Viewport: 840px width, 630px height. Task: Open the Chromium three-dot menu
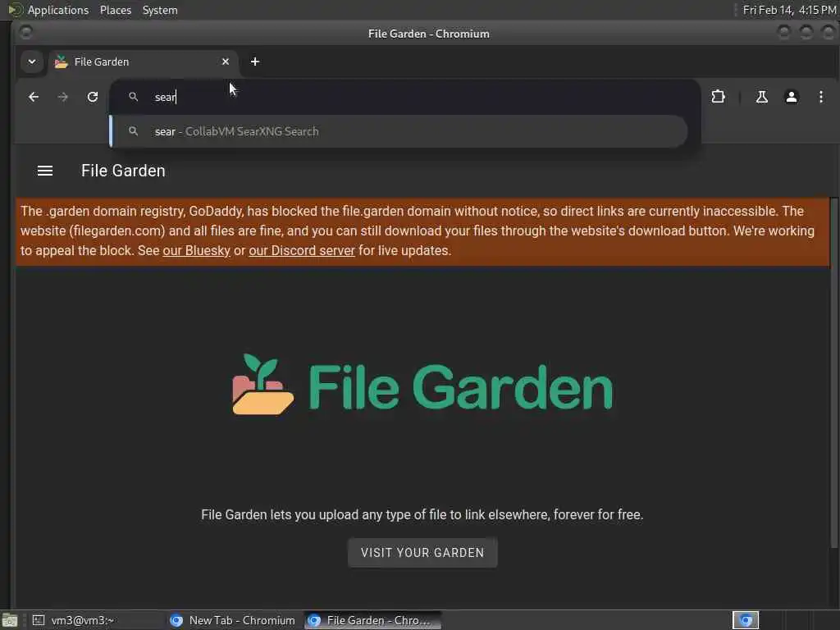pyautogui.click(x=820, y=97)
